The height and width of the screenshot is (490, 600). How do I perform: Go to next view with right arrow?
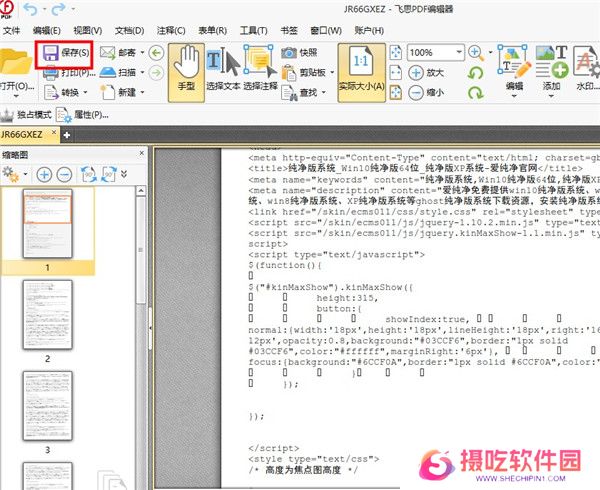tap(156, 73)
